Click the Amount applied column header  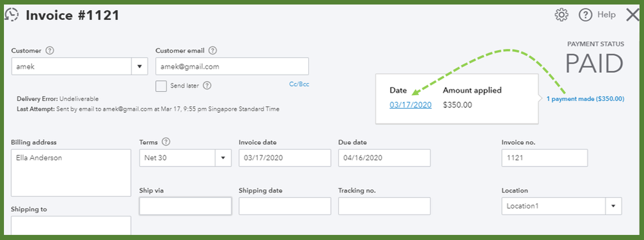[473, 90]
